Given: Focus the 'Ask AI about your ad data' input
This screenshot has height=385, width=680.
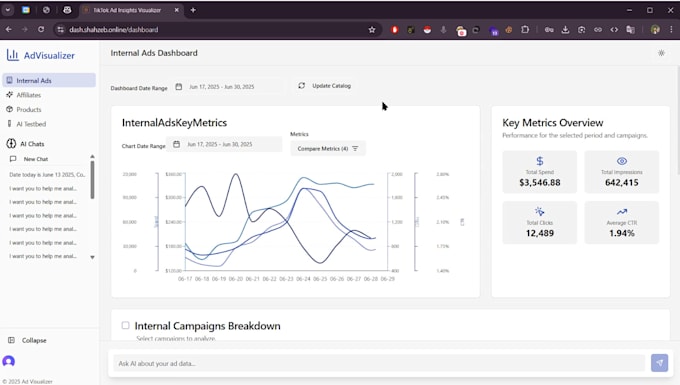Looking at the screenshot, I should tap(379, 363).
